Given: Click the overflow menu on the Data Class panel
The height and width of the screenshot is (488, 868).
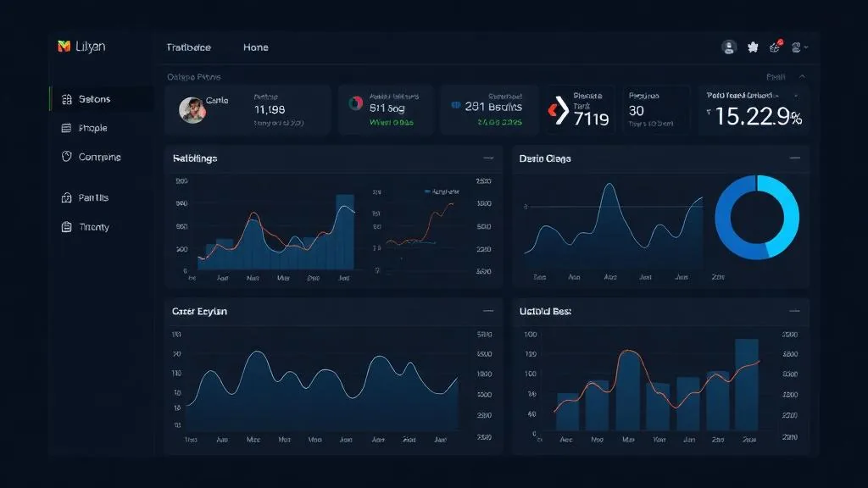Looking at the screenshot, I should point(795,158).
